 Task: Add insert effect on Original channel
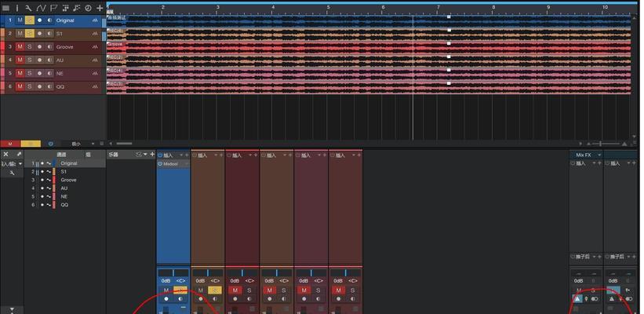pyautogui.click(x=187, y=155)
